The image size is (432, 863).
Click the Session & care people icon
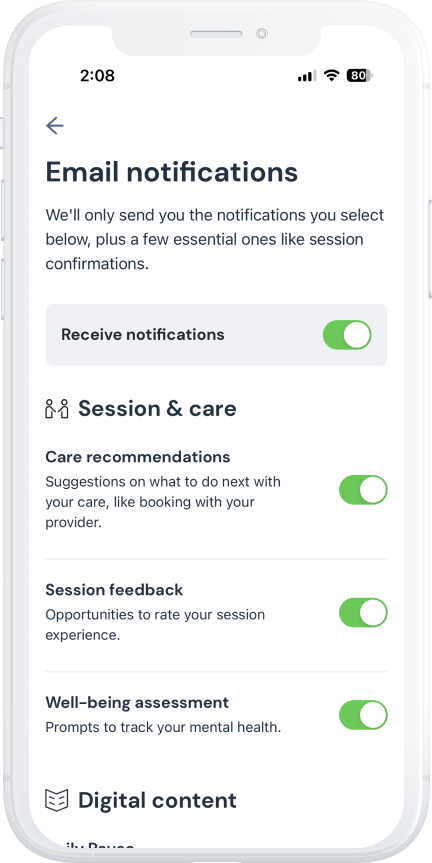[57, 409]
